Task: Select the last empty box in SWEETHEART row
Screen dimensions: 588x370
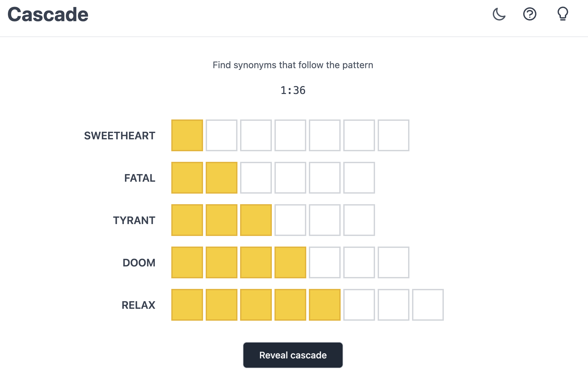Action: point(394,135)
